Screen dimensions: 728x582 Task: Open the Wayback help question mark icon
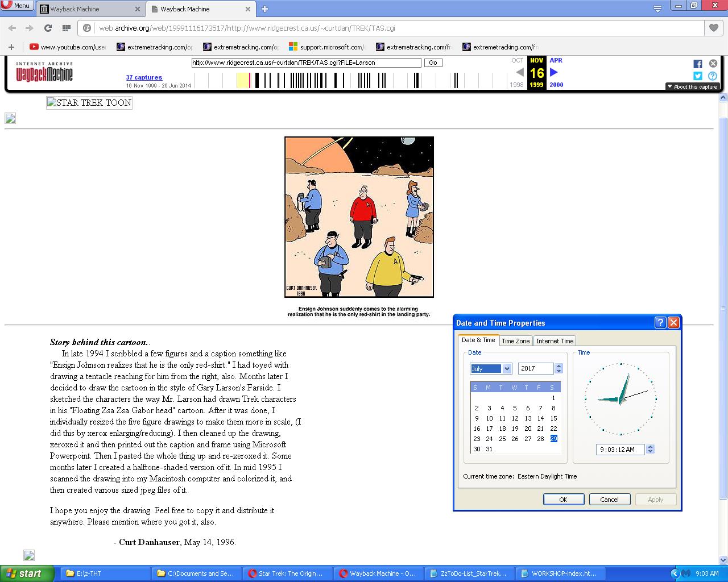click(x=713, y=76)
